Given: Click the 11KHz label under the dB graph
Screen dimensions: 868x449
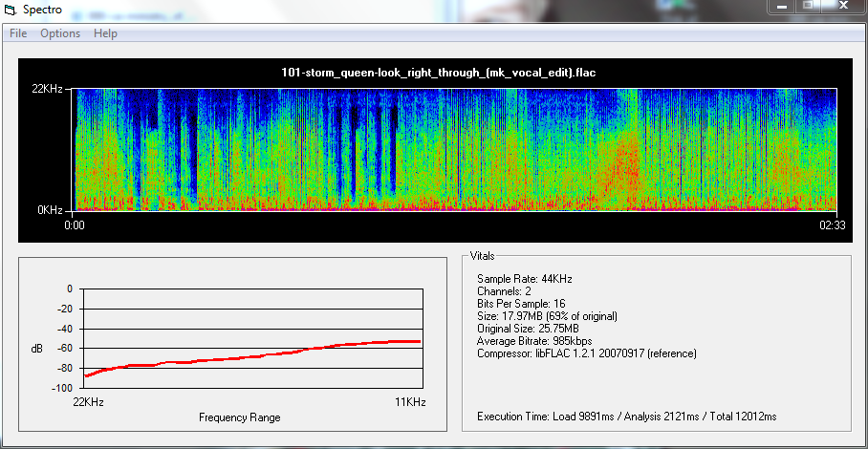Looking at the screenshot, I should click(x=409, y=402).
